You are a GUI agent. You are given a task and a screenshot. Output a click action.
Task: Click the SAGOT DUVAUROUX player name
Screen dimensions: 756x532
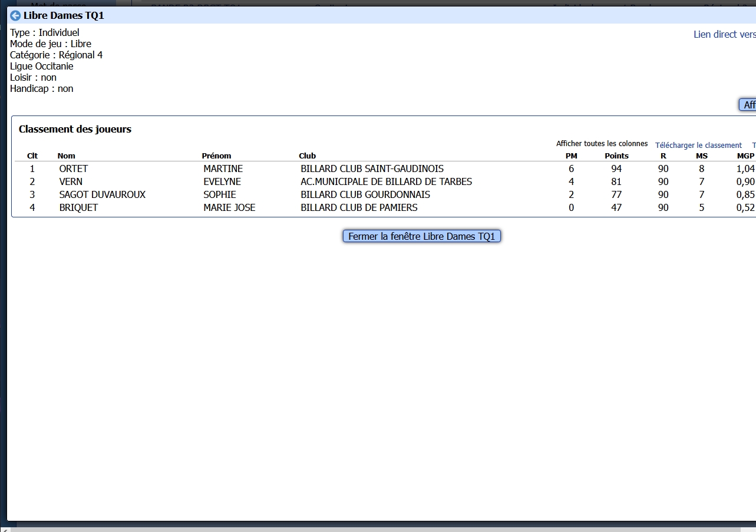coord(103,194)
